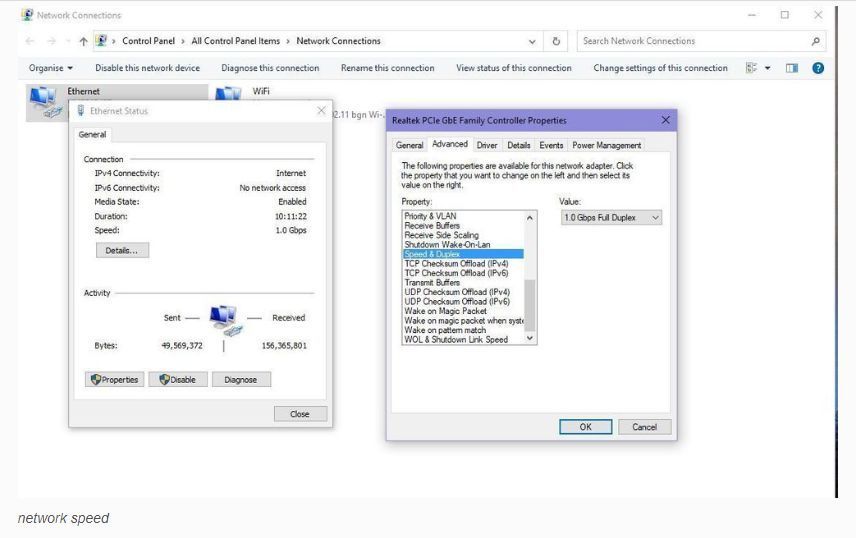Click the Control Panel icon in address bar
856x538 pixels.
(101, 40)
